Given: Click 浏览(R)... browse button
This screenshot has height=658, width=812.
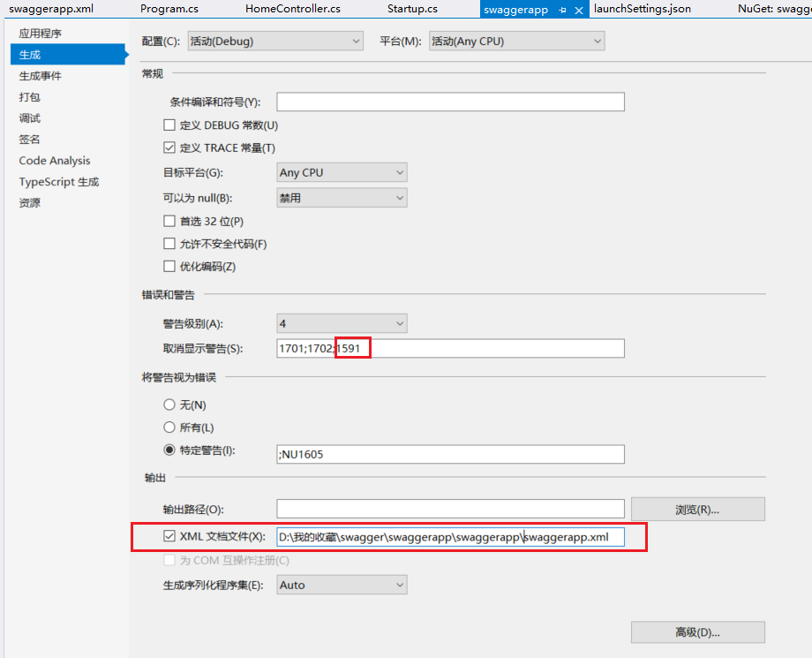Looking at the screenshot, I should click(697, 510).
